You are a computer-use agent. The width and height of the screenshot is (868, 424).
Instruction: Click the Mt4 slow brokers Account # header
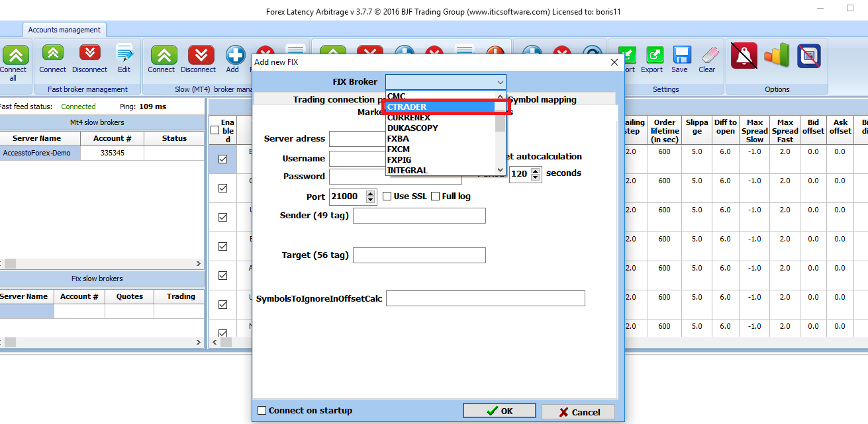coord(112,138)
